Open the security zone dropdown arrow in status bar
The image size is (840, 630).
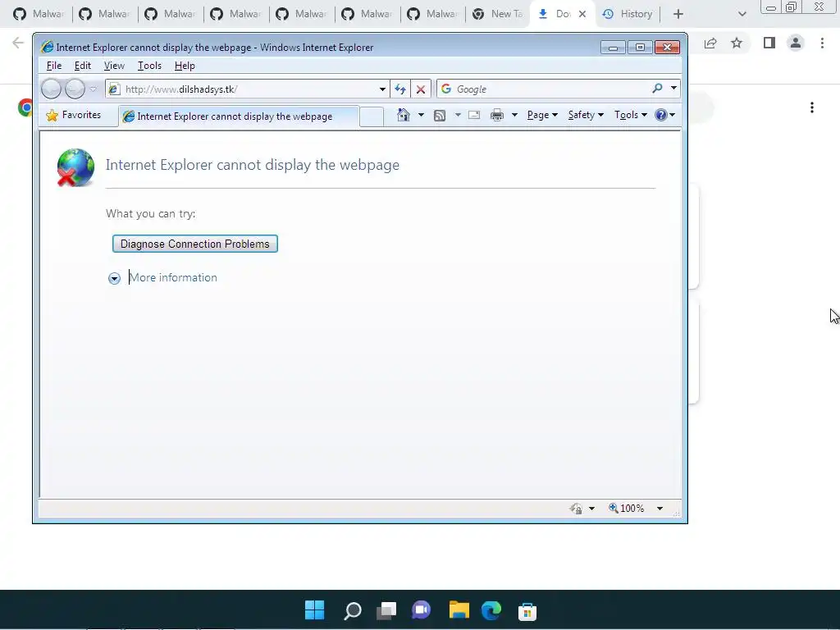pos(592,509)
